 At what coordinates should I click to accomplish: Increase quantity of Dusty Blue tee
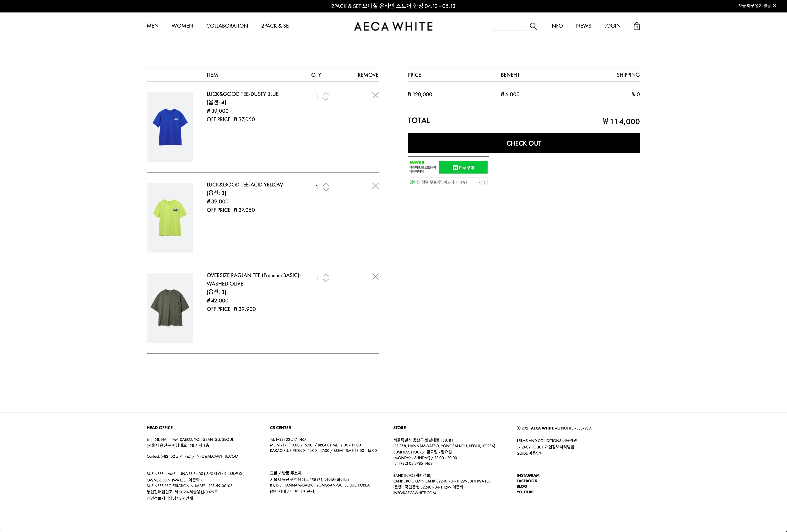pyautogui.click(x=326, y=94)
